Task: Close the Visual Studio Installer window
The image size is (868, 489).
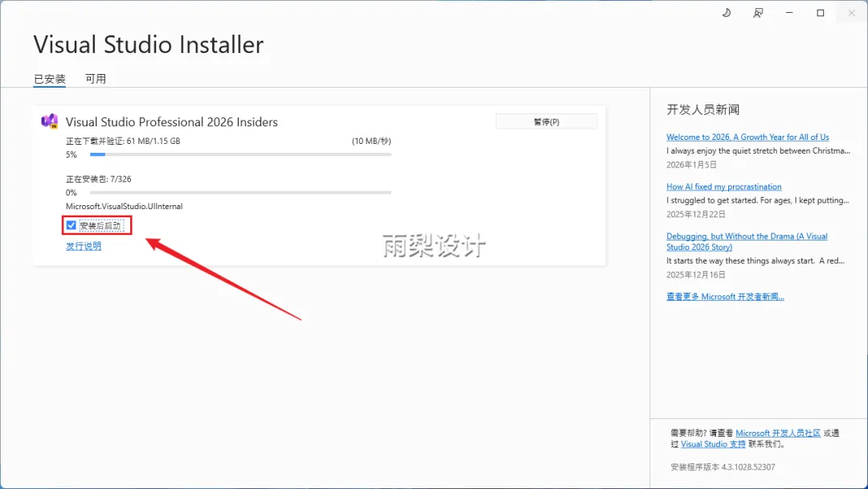Action: click(x=851, y=13)
